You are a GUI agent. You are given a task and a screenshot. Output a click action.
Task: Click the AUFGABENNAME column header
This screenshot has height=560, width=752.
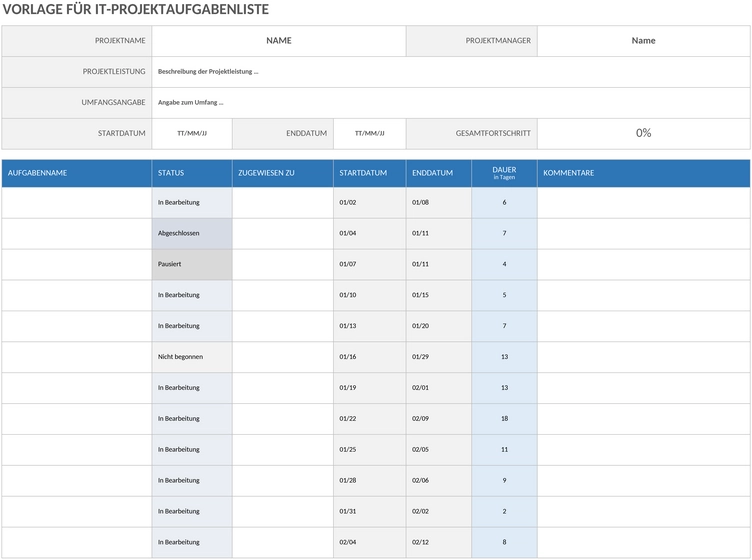(x=77, y=173)
